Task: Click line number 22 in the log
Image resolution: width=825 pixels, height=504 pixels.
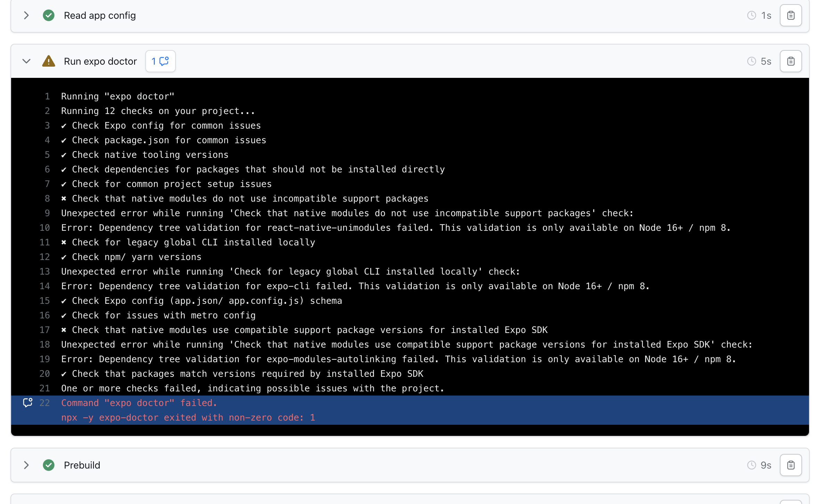Action: [44, 403]
